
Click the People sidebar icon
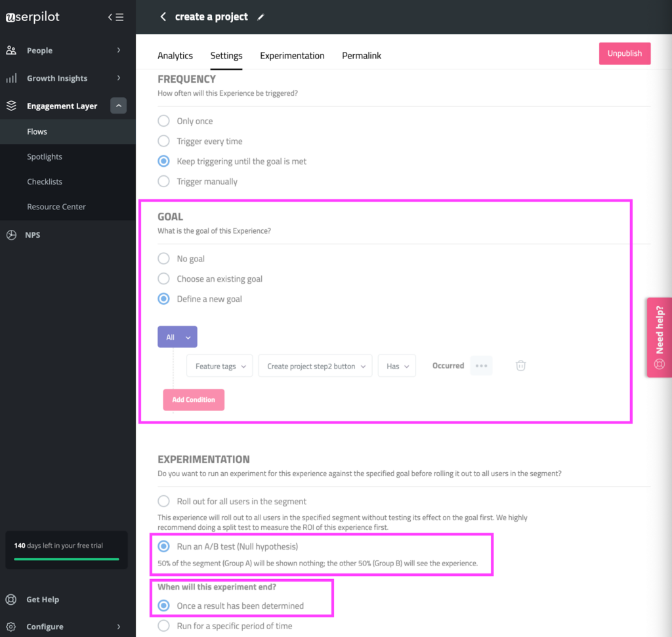(11, 50)
